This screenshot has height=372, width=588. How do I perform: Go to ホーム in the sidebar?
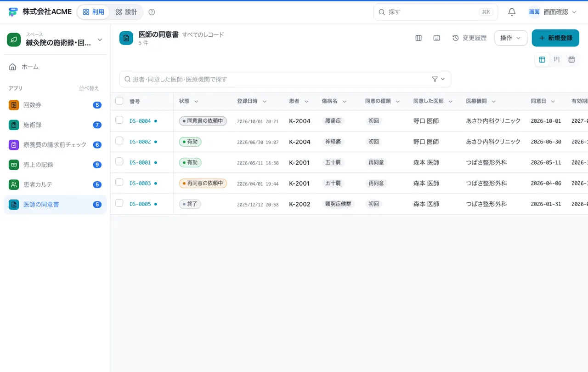pos(55,67)
